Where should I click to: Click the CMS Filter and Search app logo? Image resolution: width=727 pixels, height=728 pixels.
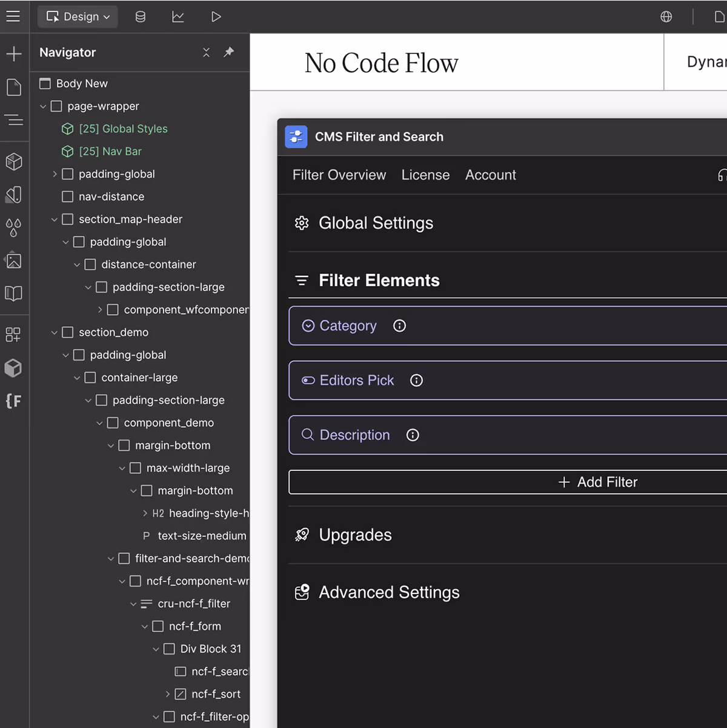click(296, 137)
